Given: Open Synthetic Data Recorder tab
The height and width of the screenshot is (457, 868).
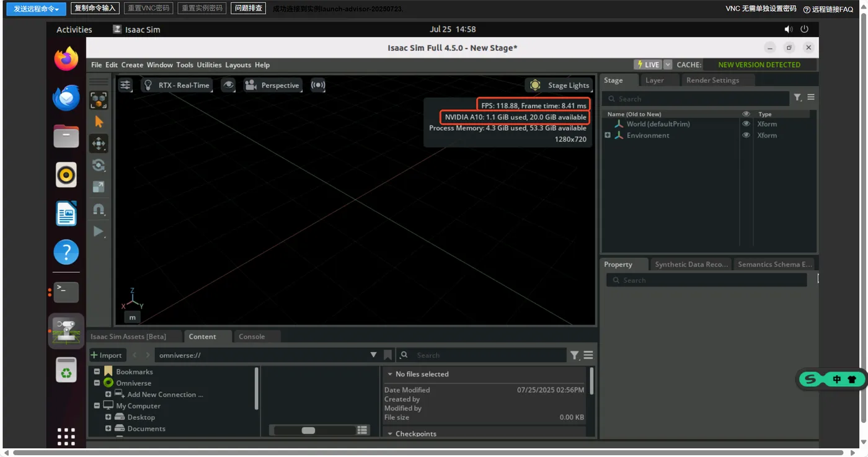Looking at the screenshot, I should tap(691, 264).
